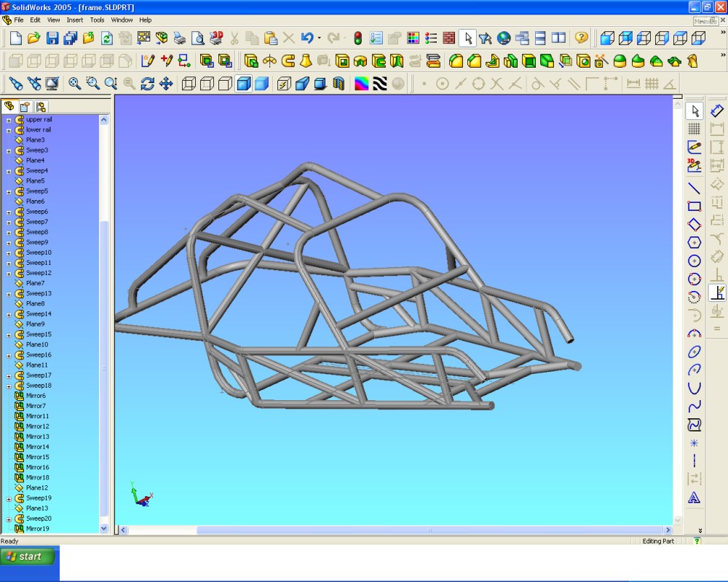This screenshot has height=582, width=728.
Task: Toggle the Section View display
Action: point(339,84)
